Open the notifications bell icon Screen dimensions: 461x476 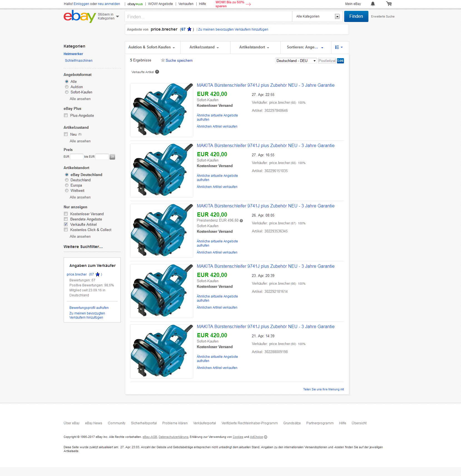click(373, 4)
